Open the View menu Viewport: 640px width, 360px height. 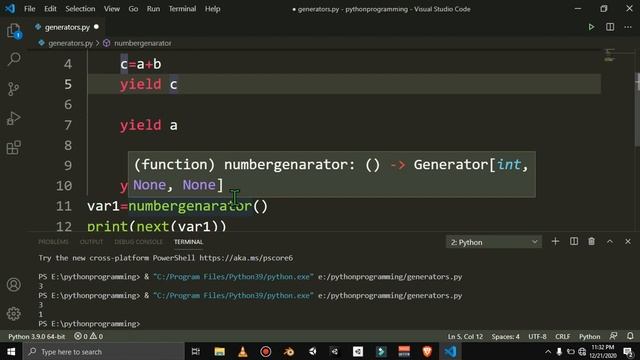point(111,9)
